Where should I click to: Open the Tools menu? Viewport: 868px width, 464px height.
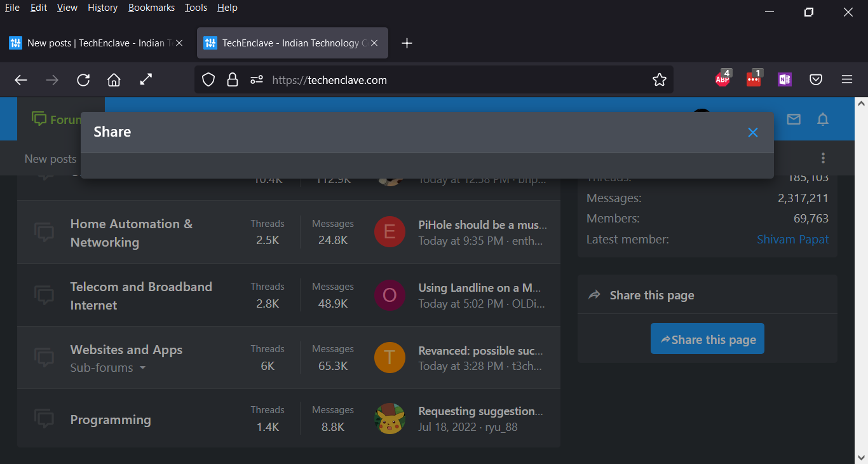pyautogui.click(x=196, y=8)
